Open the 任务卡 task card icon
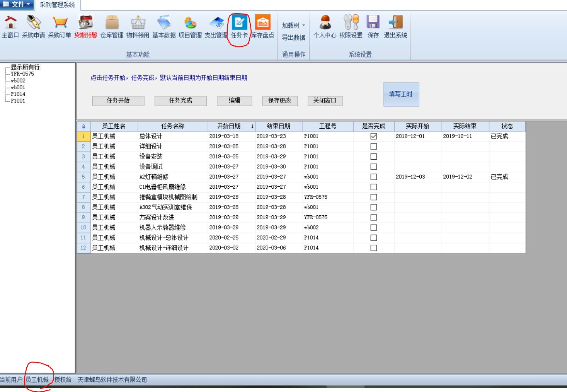 tap(239, 23)
